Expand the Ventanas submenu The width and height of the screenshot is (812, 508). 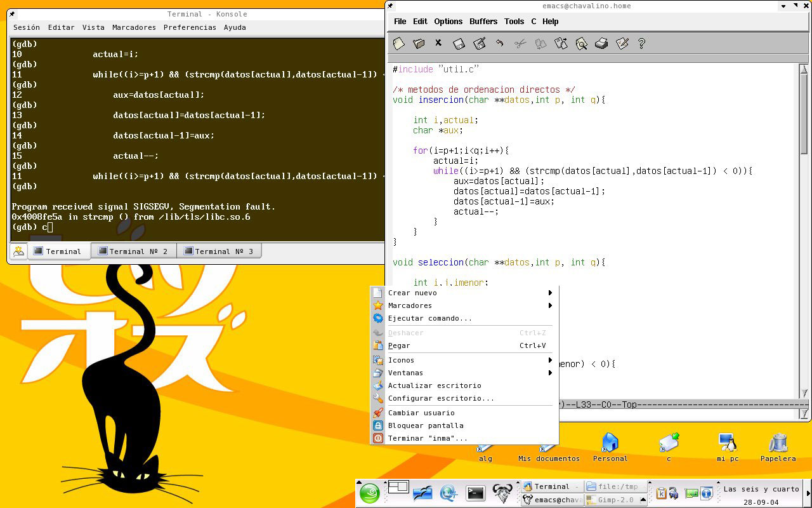(x=464, y=373)
